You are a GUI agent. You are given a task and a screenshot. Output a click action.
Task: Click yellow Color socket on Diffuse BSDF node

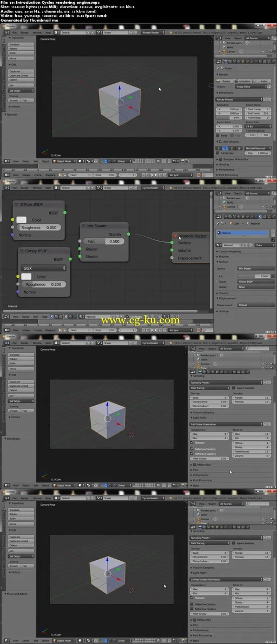click(x=13, y=220)
